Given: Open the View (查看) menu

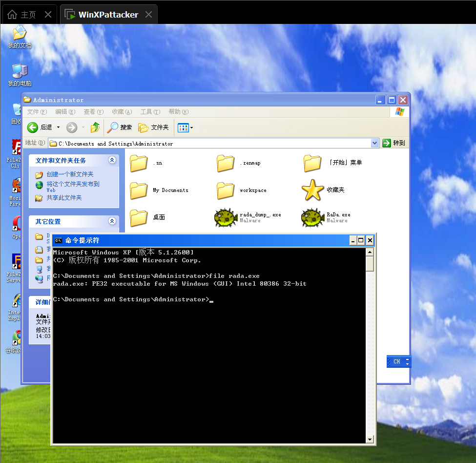Looking at the screenshot, I should [94, 112].
